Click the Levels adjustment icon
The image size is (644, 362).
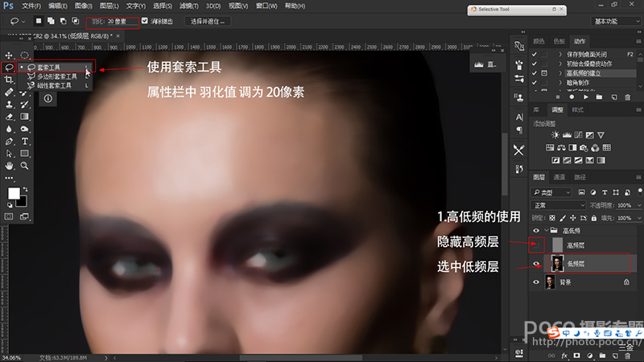[567, 134]
